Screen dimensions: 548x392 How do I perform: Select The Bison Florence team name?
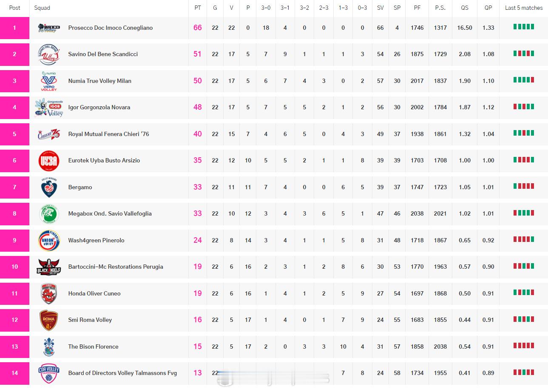(93, 347)
